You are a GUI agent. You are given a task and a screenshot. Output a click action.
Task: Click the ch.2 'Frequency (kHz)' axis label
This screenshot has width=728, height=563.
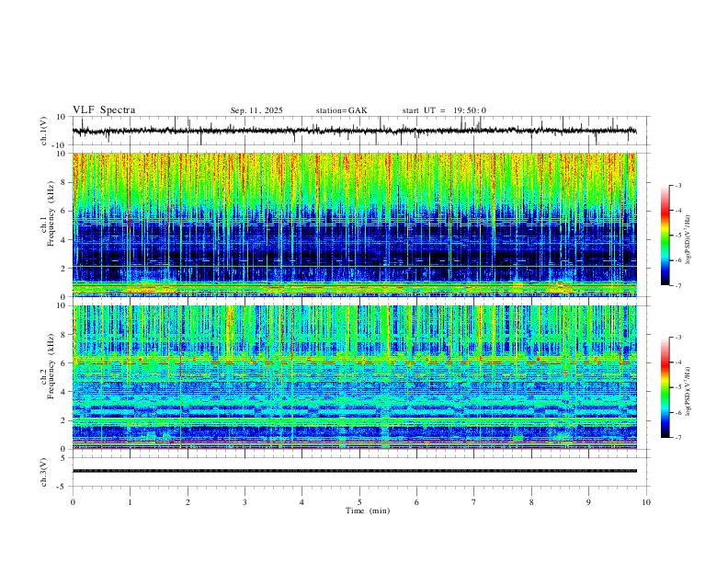(x=51, y=367)
